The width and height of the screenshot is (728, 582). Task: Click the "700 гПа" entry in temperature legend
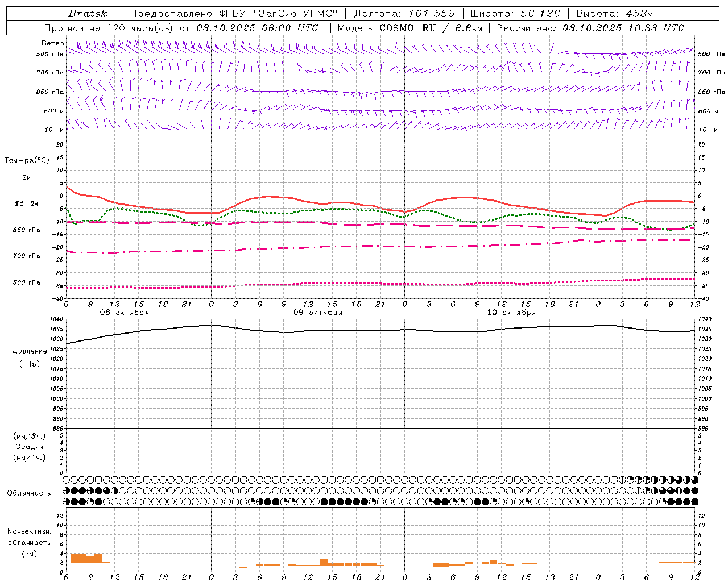27,256
